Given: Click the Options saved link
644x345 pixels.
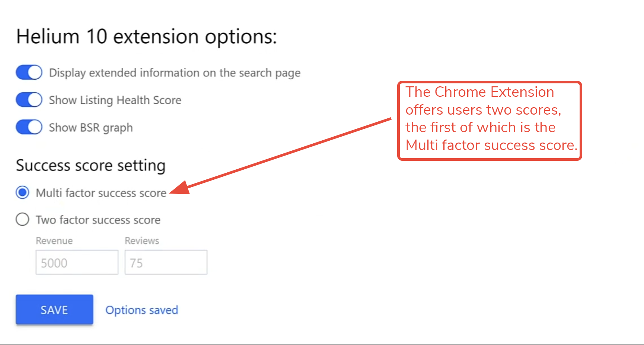Looking at the screenshot, I should tap(142, 310).
